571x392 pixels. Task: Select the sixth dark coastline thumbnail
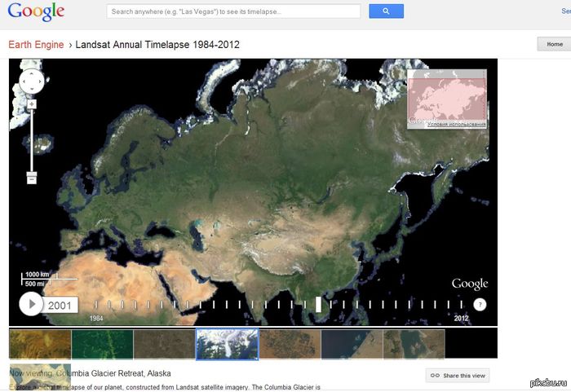(x=352, y=344)
